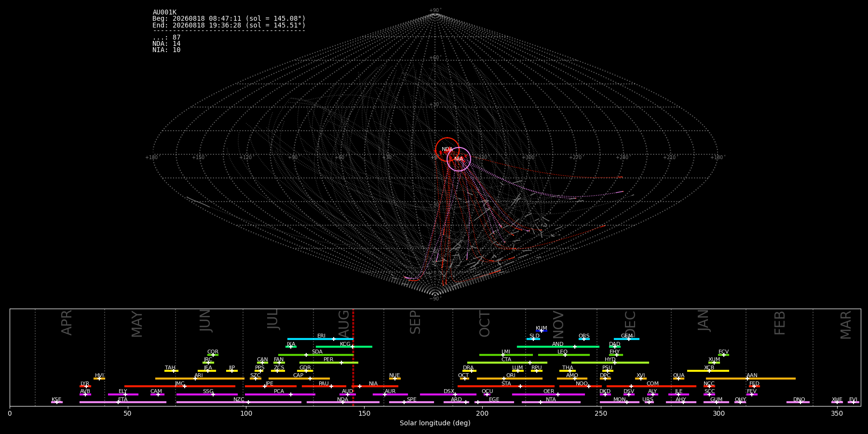868x434 pixels.
Task: Click the AND shower green bar
Action: click(558, 347)
